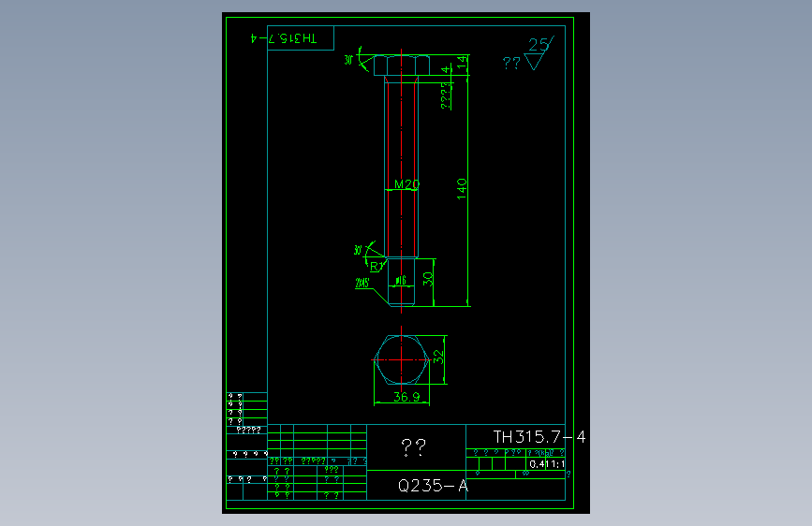Click the hexagon head outline in the bottom view
Image resolution: width=812 pixels, height=526 pixels.
402,359
